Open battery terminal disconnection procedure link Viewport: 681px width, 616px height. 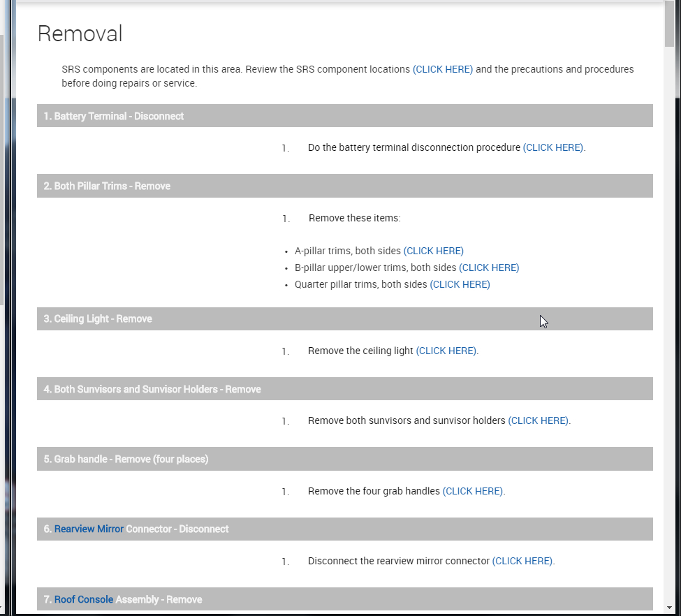[552, 147]
